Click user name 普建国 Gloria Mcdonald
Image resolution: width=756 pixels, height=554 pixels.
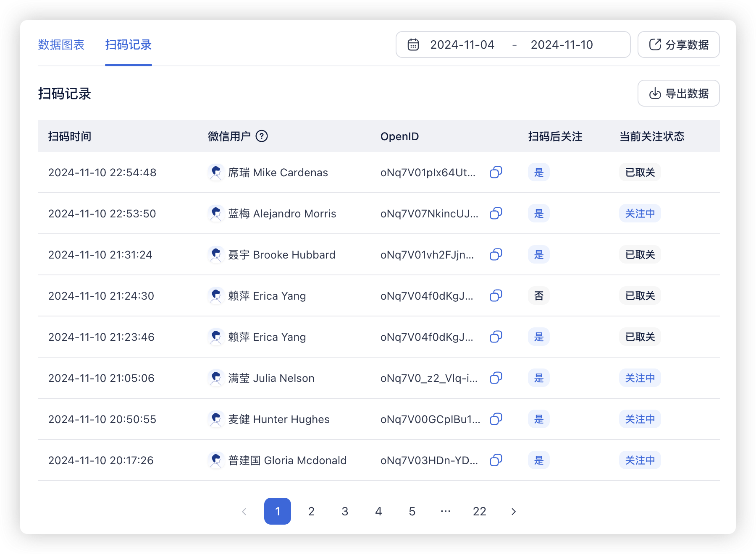click(287, 460)
